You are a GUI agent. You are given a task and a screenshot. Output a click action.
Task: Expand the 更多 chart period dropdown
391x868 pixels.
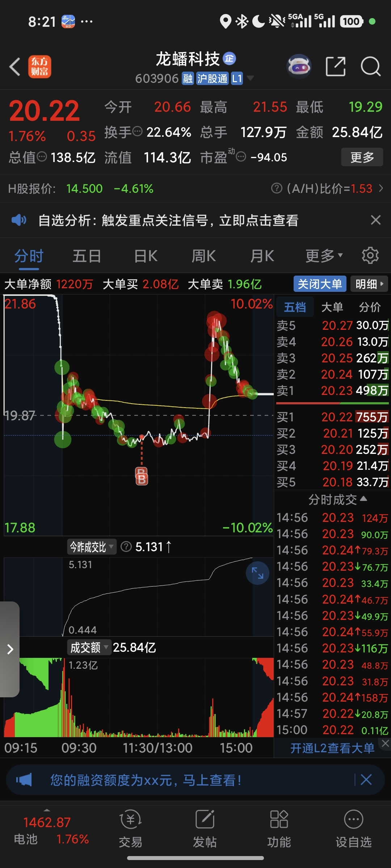pos(324,256)
